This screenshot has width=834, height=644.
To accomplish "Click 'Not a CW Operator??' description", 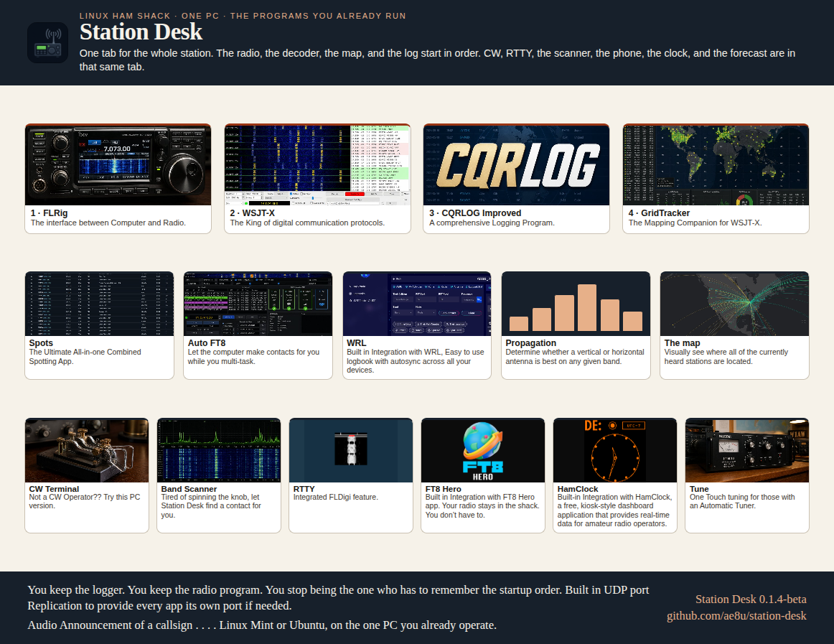I will [x=85, y=501].
